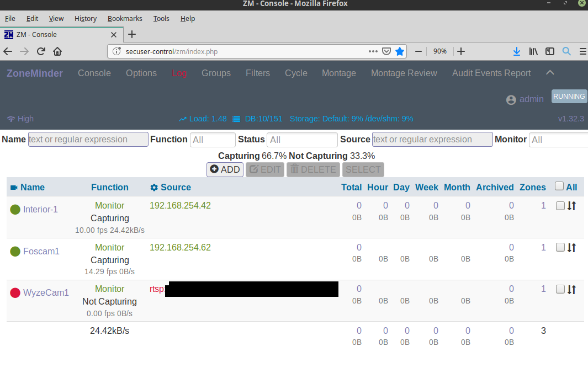
Task: Click the address bar URL
Action: click(172, 52)
